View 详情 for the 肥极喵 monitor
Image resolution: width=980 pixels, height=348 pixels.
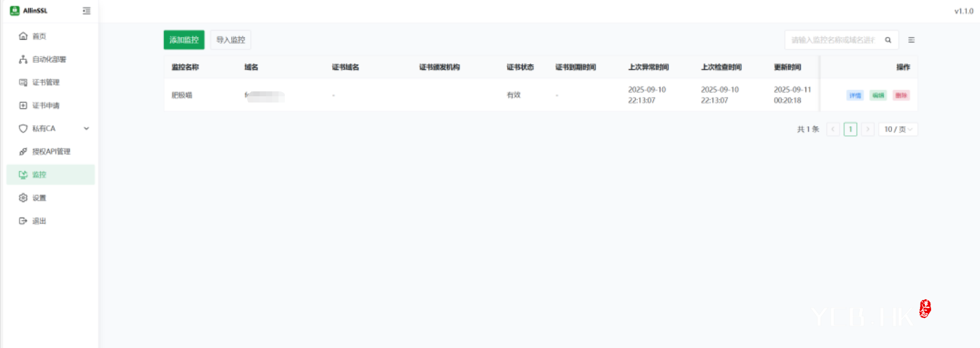[x=855, y=96]
